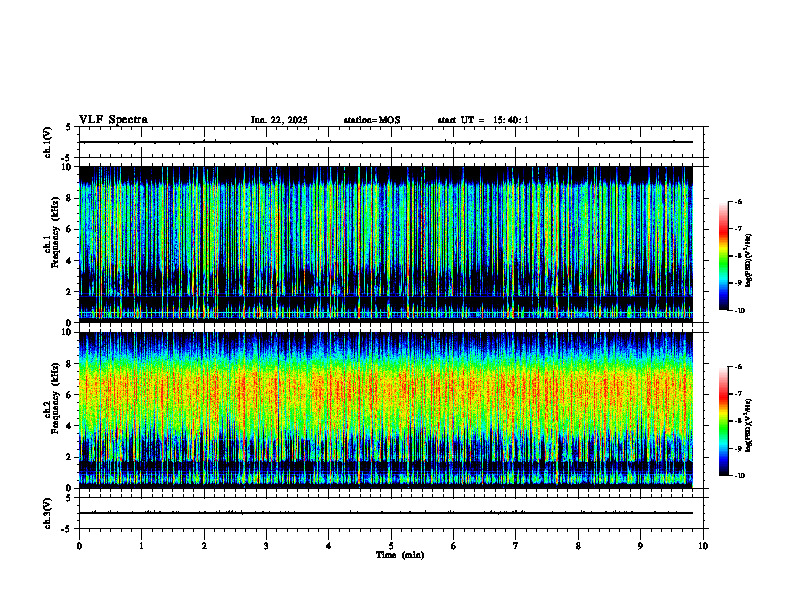Click the "Time (min)" axis label

click(x=400, y=555)
